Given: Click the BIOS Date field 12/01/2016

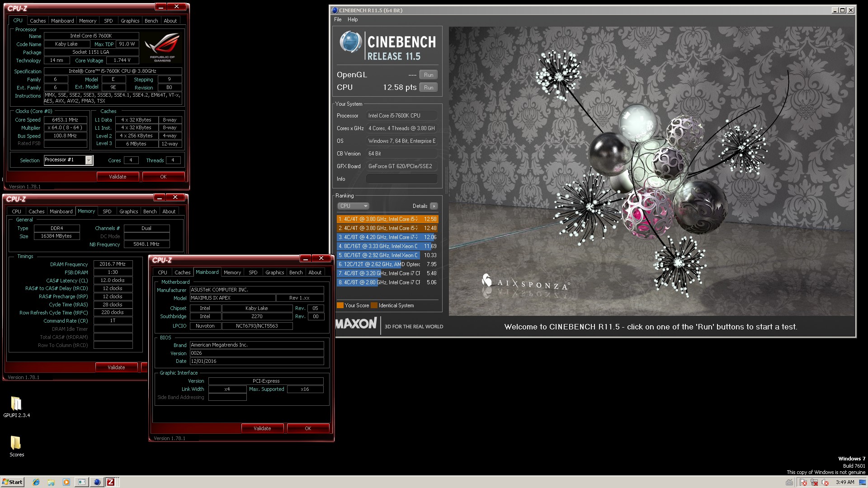Looking at the screenshot, I should tap(257, 361).
